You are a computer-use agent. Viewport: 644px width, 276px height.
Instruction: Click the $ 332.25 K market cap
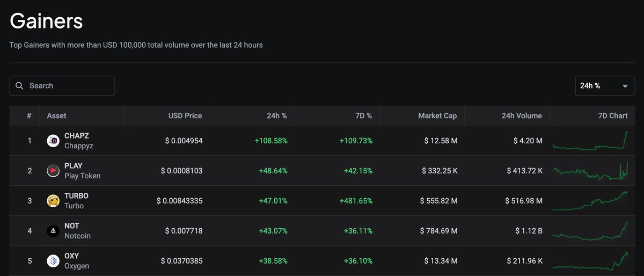click(438, 171)
